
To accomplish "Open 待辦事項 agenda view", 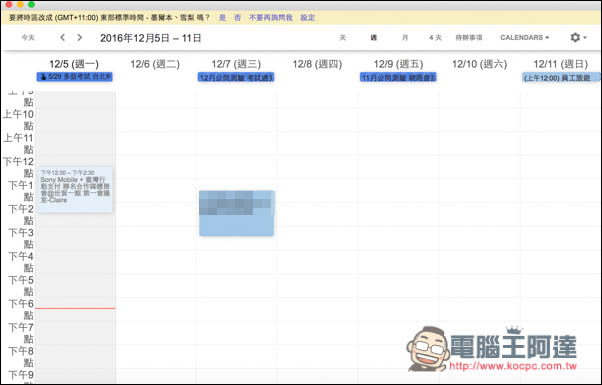I will tap(469, 37).
